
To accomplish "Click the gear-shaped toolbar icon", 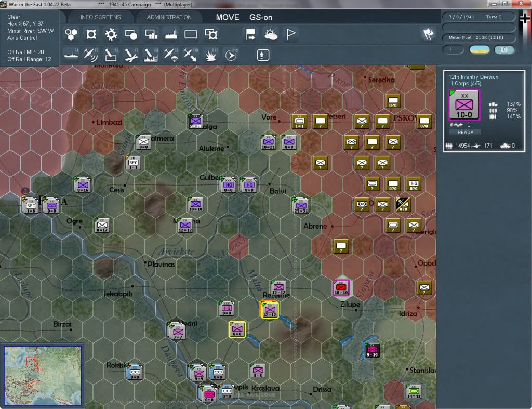I will click(111, 34).
